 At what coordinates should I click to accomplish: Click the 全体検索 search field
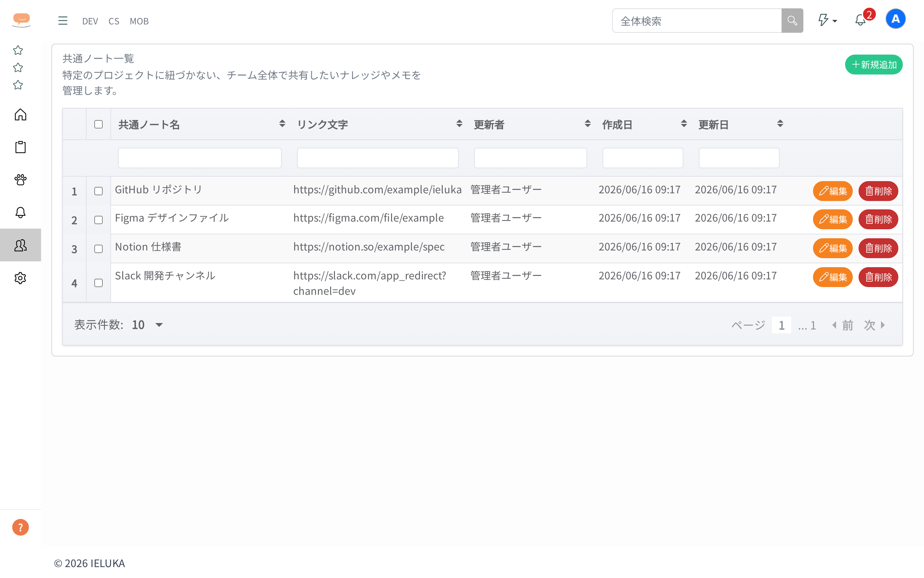coord(697,21)
